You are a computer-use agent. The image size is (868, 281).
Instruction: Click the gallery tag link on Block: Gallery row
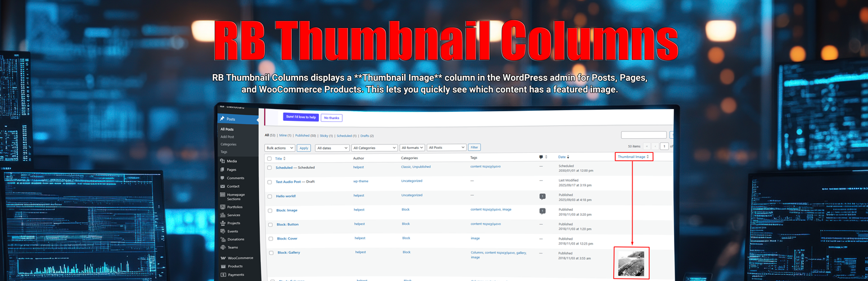click(x=521, y=253)
